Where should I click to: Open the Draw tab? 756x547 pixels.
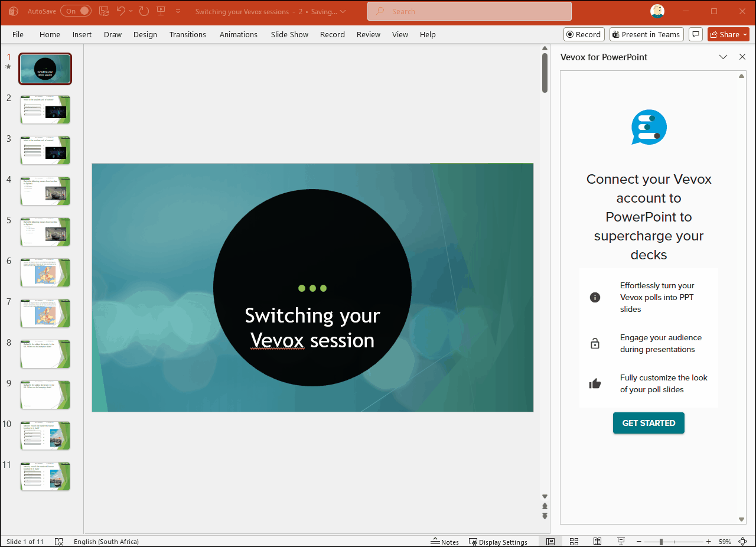pos(113,34)
